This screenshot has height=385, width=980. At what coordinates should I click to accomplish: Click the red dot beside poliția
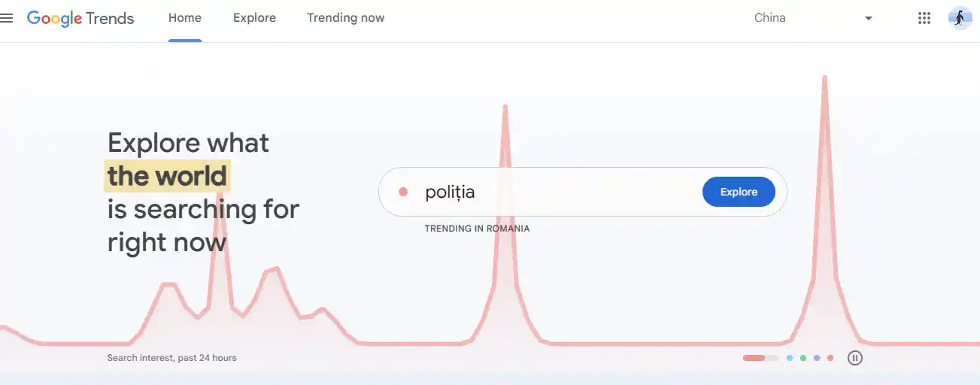403,192
